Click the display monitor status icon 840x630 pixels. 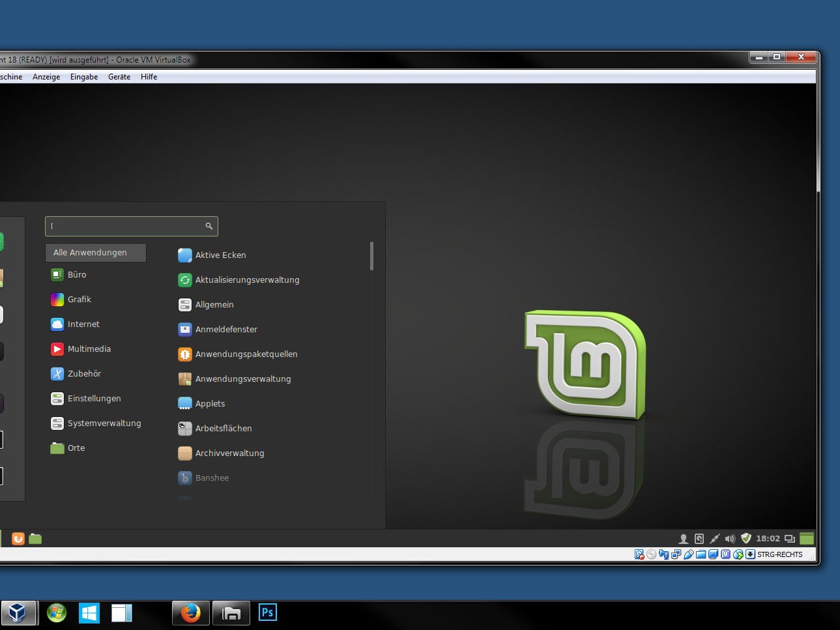point(713,554)
